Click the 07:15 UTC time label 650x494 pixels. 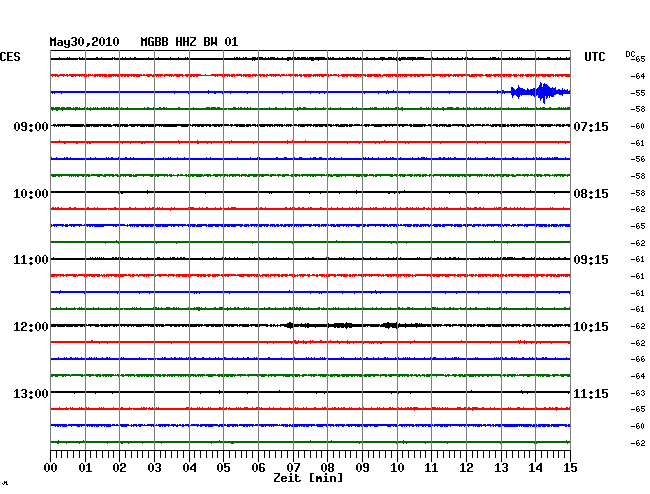591,126
